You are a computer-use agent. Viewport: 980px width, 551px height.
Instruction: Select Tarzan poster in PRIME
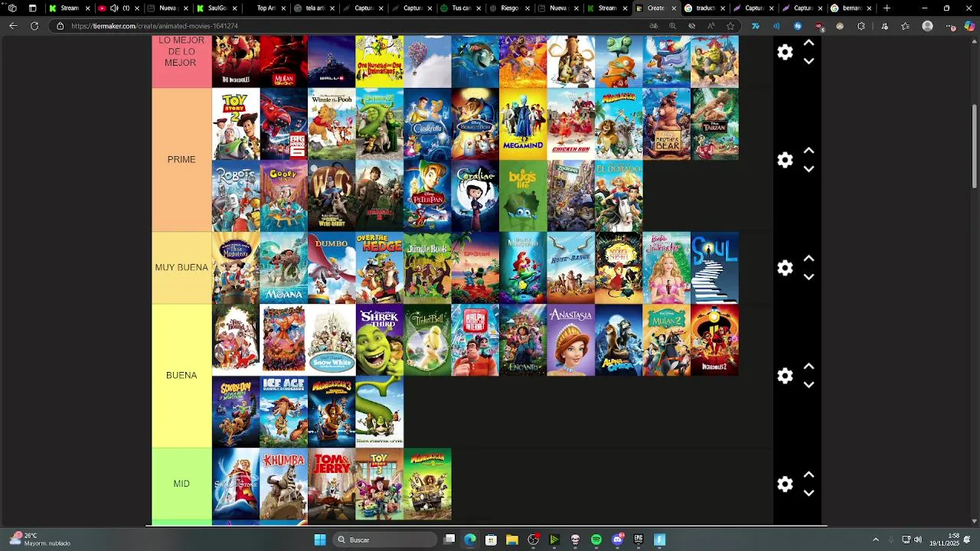point(714,124)
